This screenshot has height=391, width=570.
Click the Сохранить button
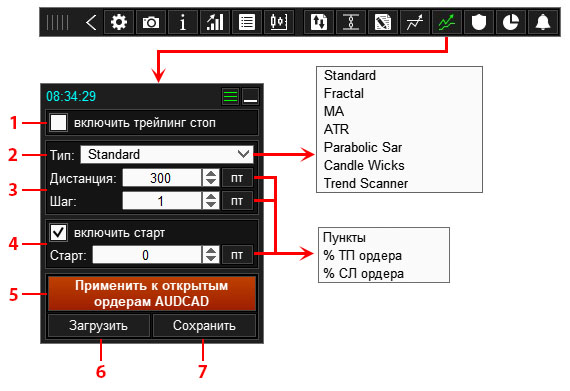pyautogui.click(x=204, y=326)
